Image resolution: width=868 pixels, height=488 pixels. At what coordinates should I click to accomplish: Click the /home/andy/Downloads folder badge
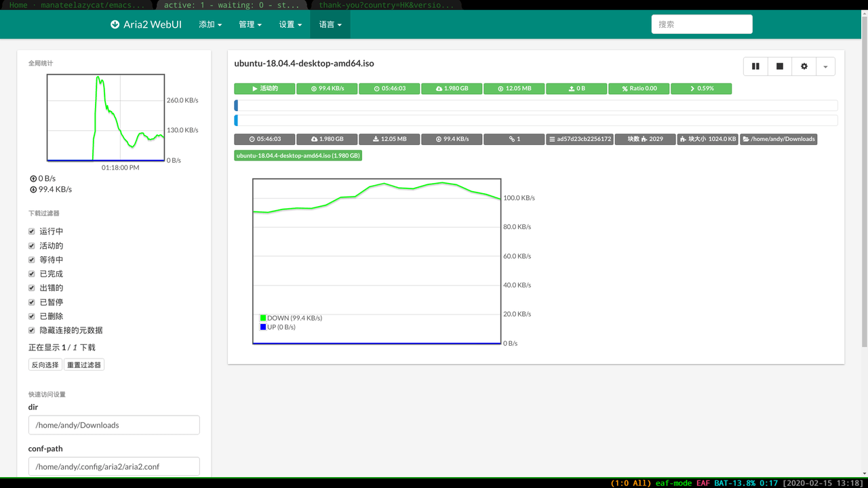point(778,139)
